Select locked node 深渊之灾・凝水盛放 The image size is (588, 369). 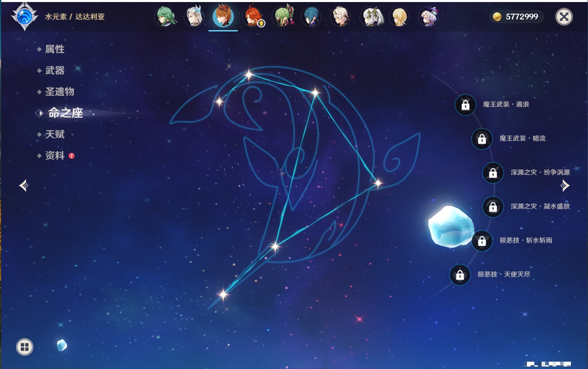point(493,207)
